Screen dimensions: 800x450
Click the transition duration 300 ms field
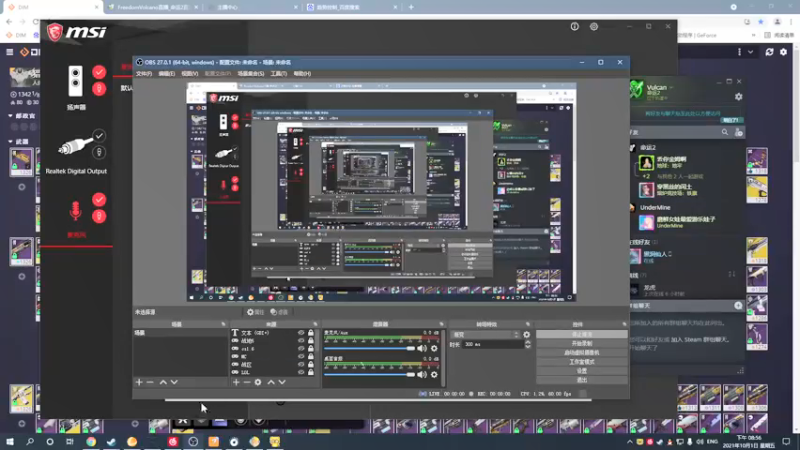pos(493,345)
